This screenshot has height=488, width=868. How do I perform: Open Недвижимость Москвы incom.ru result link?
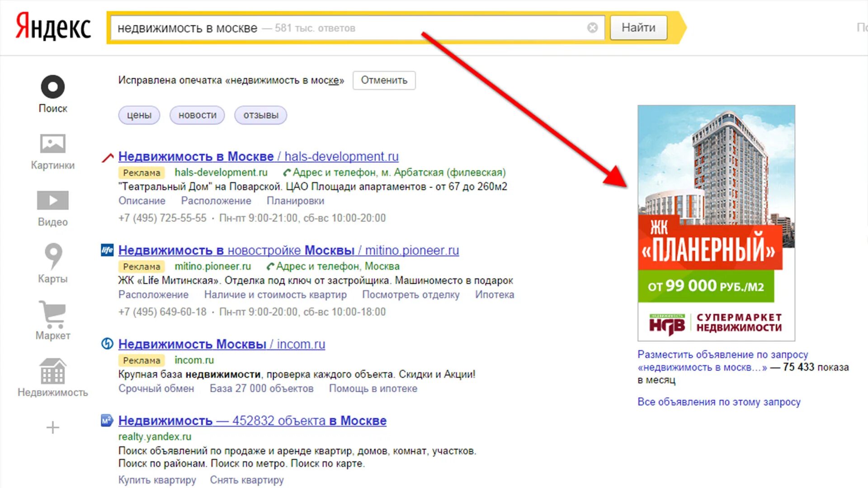point(222,344)
